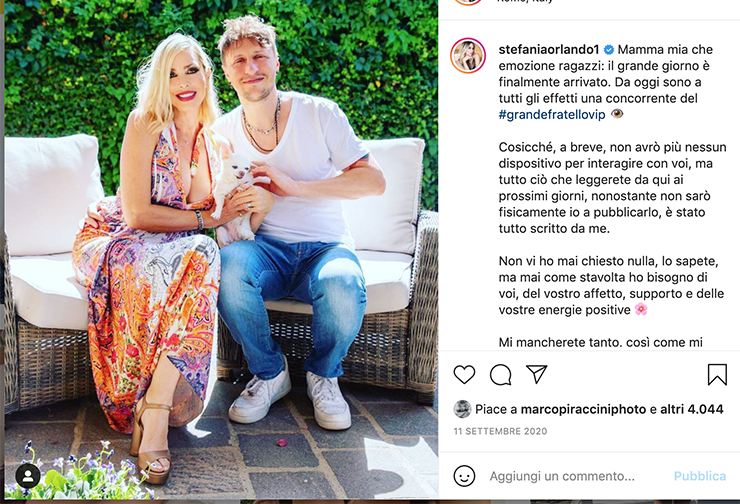Viewport: 740px width, 504px height.
Task: Click the Pubblica button
Action: pos(699,476)
